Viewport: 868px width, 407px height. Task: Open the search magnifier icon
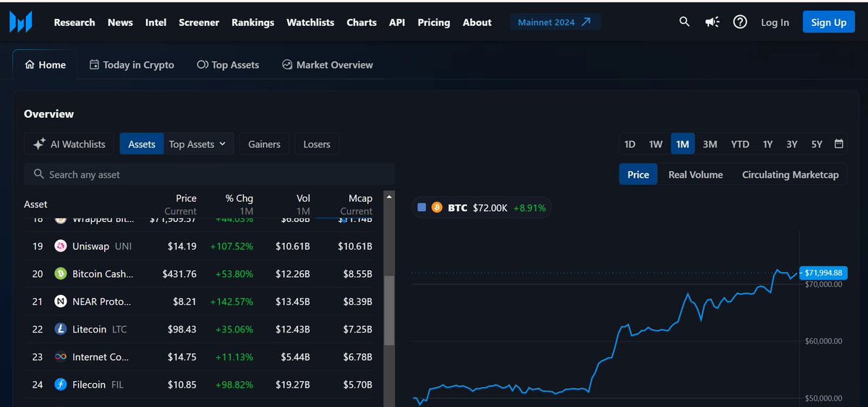click(x=684, y=22)
